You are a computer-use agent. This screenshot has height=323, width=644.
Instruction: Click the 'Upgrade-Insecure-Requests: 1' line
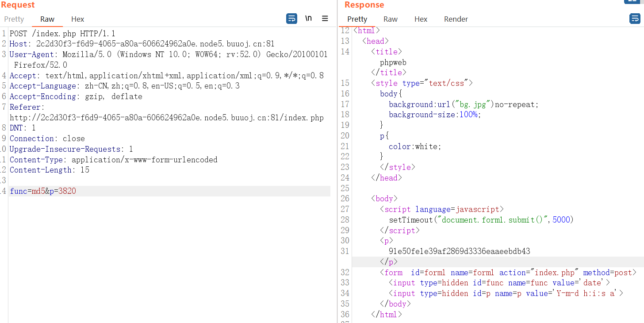coord(71,149)
